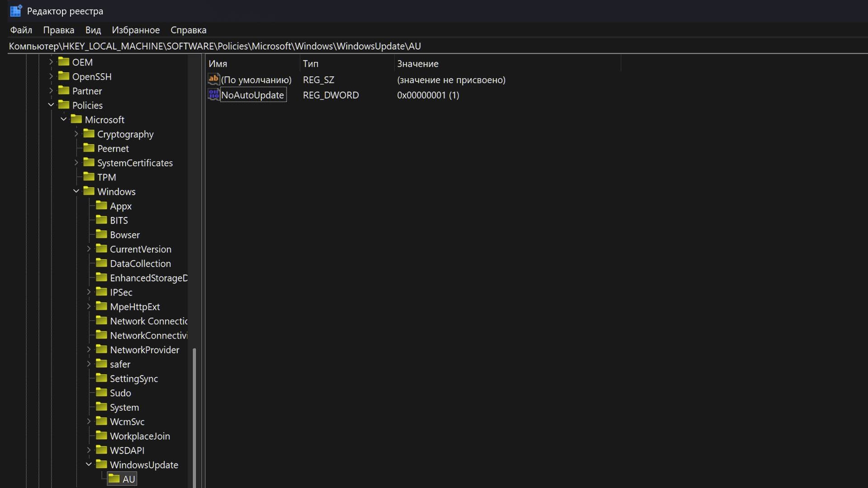Sort values by the Тип column header
868x488 pixels.
point(347,64)
